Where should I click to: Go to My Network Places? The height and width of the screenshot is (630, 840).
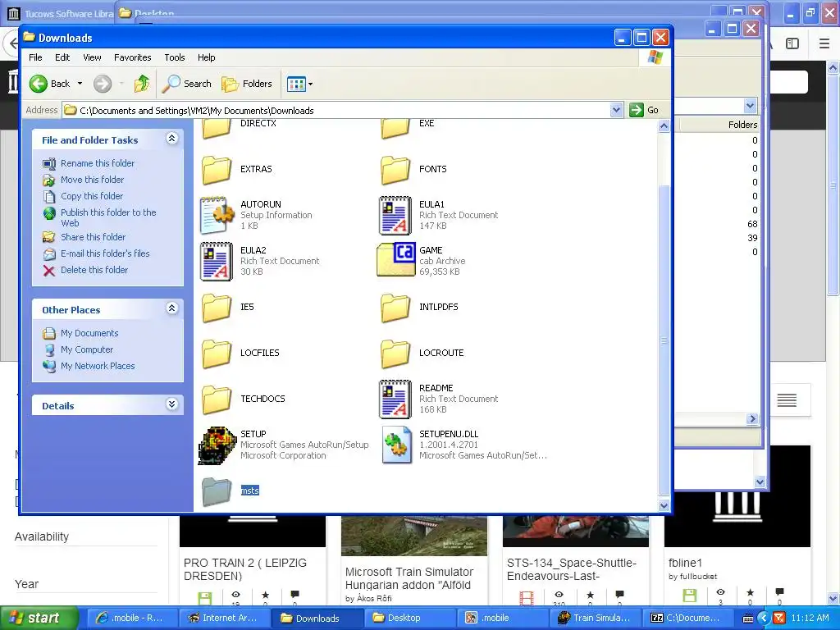(x=98, y=367)
